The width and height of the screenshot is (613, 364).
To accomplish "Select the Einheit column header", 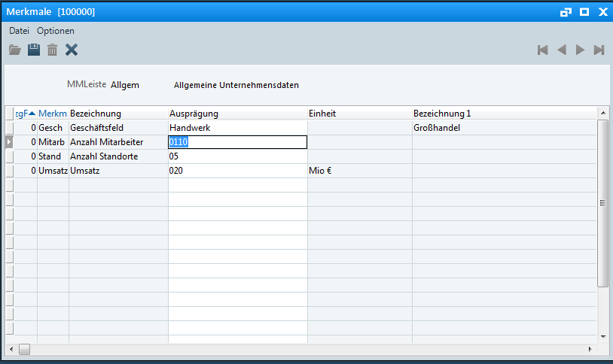I will (x=360, y=114).
